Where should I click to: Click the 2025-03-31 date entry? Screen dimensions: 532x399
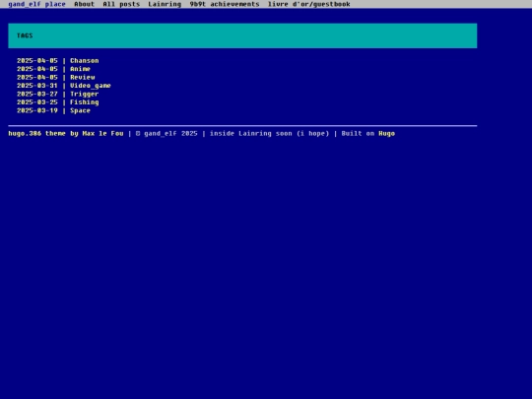37,86
